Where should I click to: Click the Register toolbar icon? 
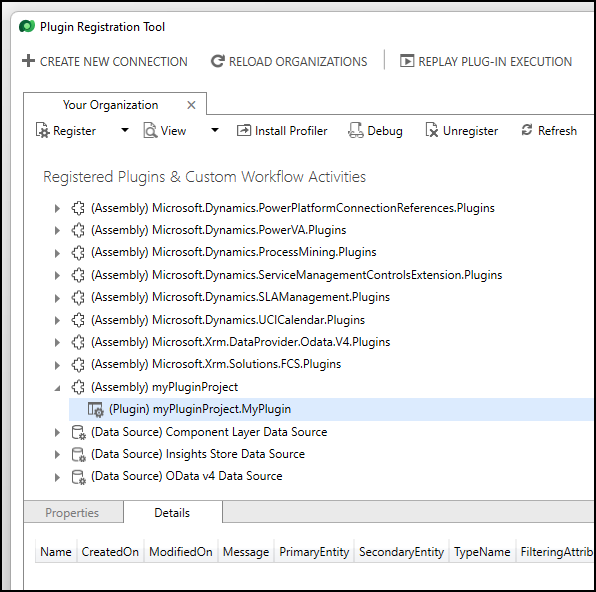pos(42,130)
